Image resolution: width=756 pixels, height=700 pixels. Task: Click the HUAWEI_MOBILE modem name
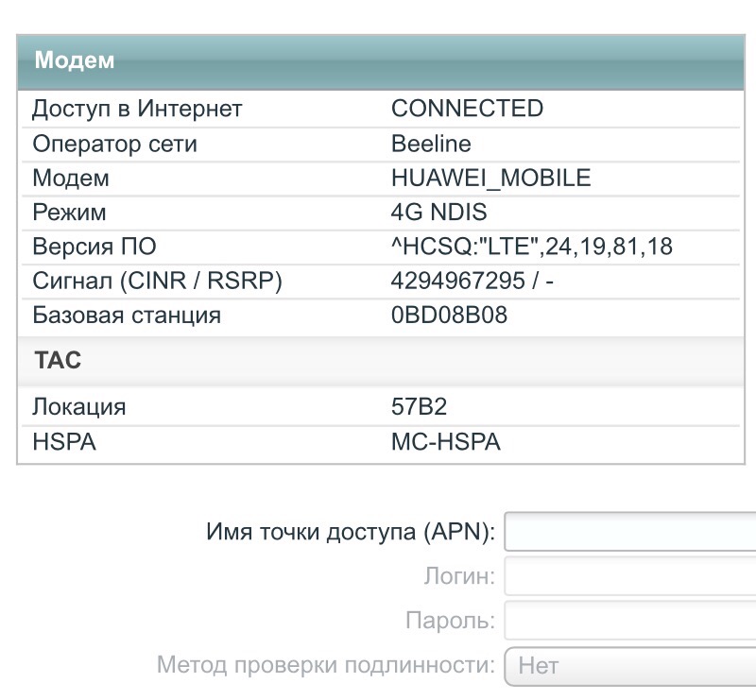(490, 178)
